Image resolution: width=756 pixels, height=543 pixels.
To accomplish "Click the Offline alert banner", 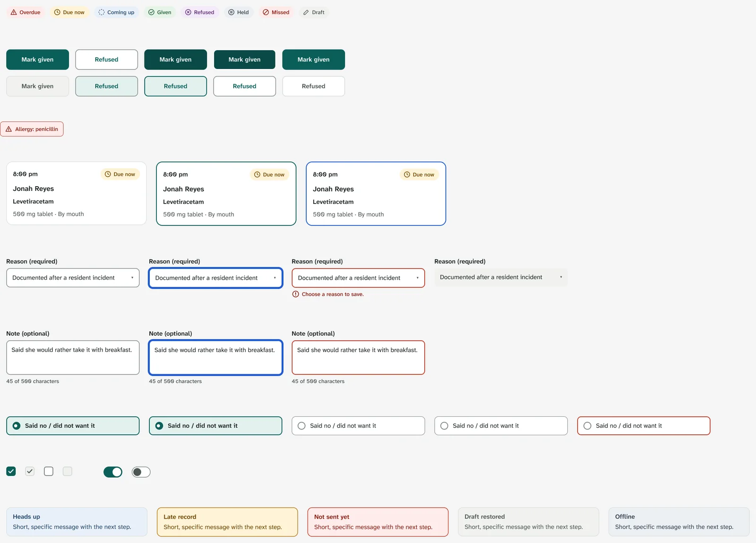I will [x=679, y=522].
